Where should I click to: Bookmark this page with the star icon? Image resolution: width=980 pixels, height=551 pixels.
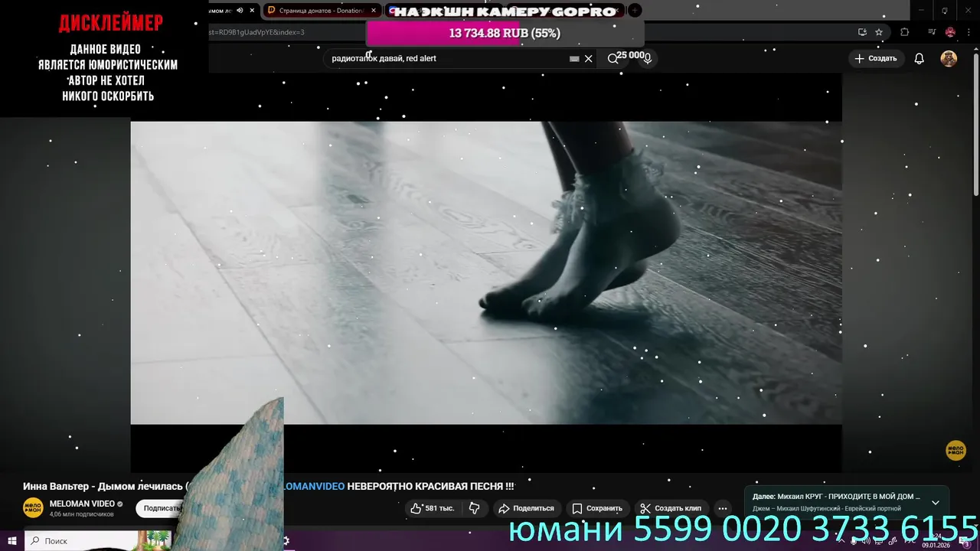pos(879,32)
